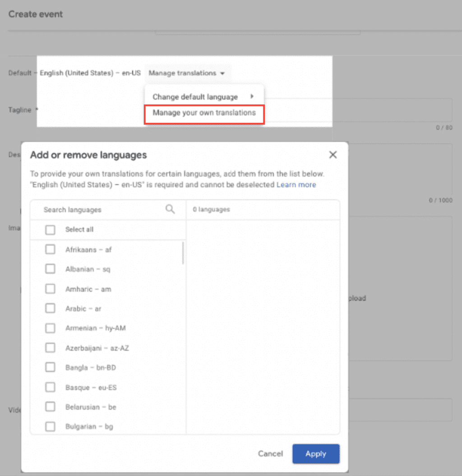Check the Bangla – bn-BD checkbox
Image resolution: width=462 pixels, height=476 pixels.
click(x=50, y=367)
